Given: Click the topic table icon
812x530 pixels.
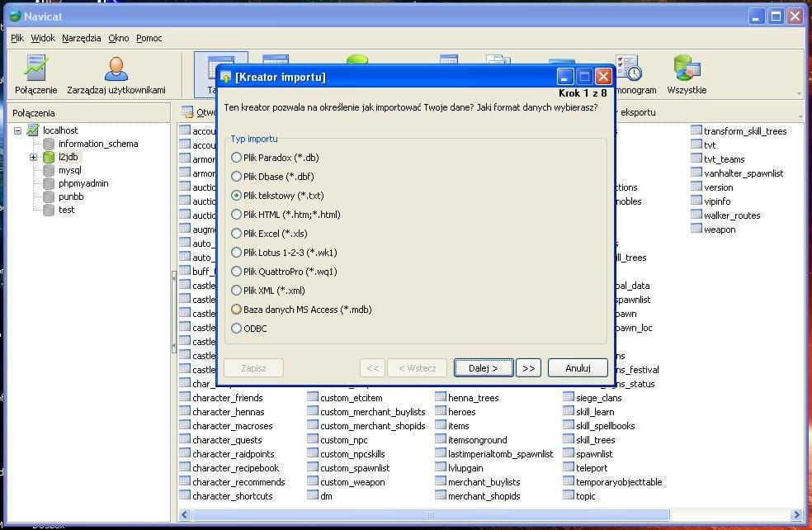Looking at the screenshot, I should coord(568,495).
